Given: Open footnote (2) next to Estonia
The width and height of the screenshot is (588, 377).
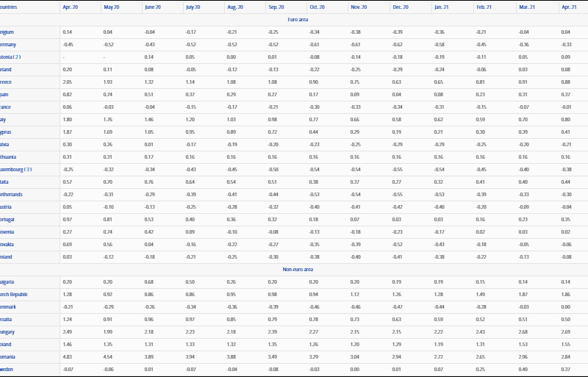Looking at the screenshot, I should pos(17,57).
